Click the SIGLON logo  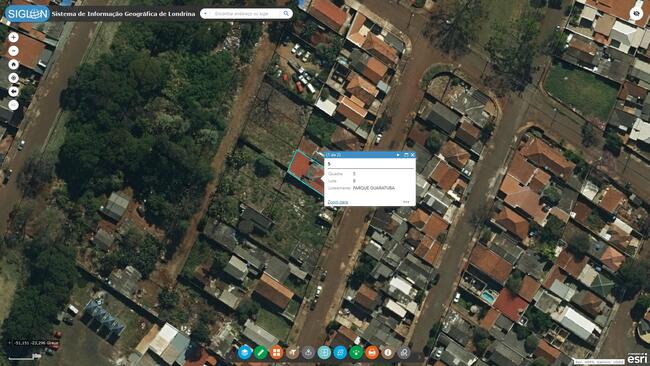point(27,14)
